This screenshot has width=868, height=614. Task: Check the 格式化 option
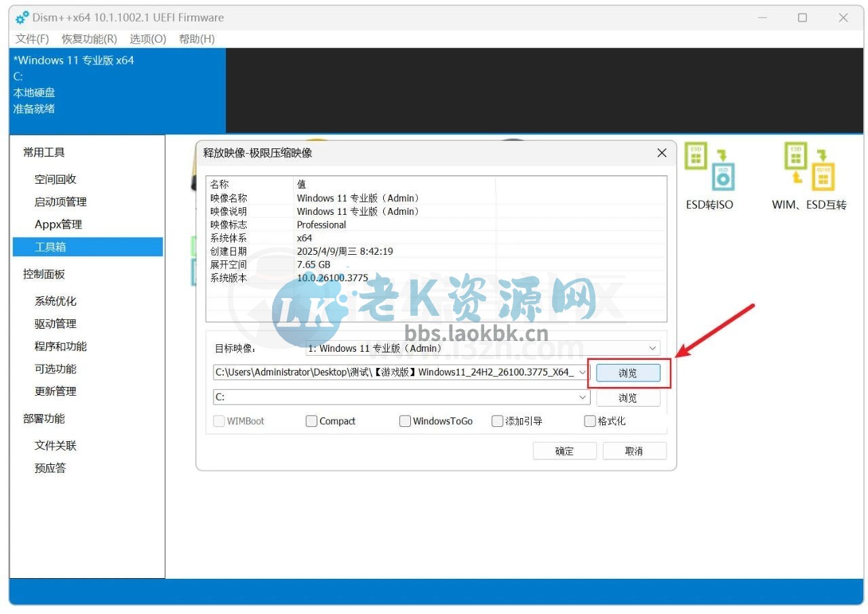tap(590, 421)
